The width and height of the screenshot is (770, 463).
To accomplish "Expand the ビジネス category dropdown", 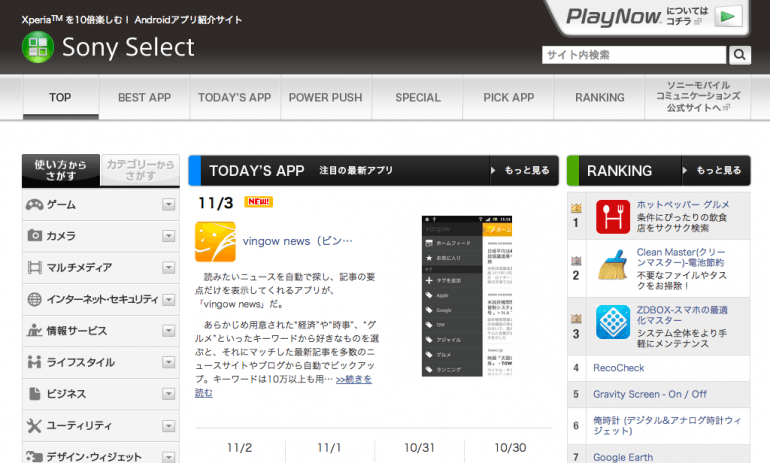I will pyautogui.click(x=168, y=394).
